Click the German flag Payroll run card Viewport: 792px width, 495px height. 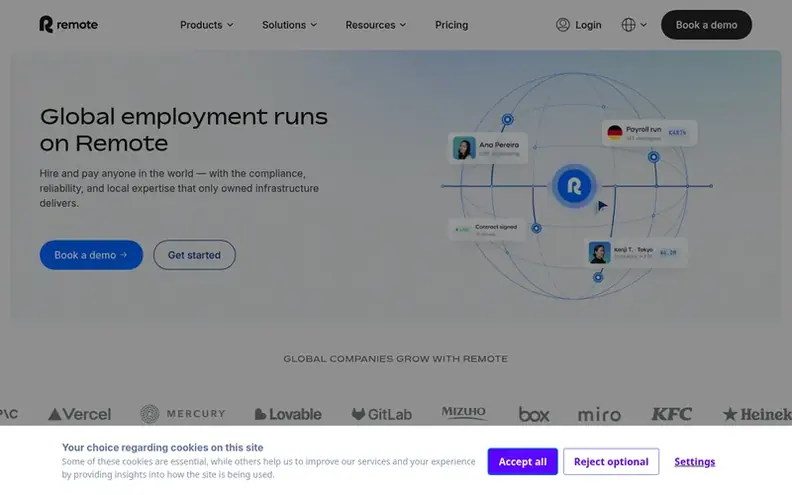(x=650, y=133)
